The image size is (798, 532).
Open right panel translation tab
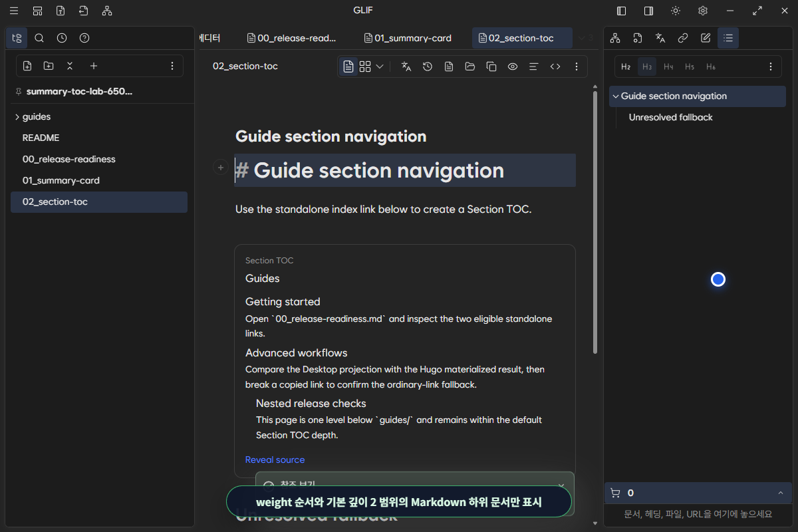660,38
